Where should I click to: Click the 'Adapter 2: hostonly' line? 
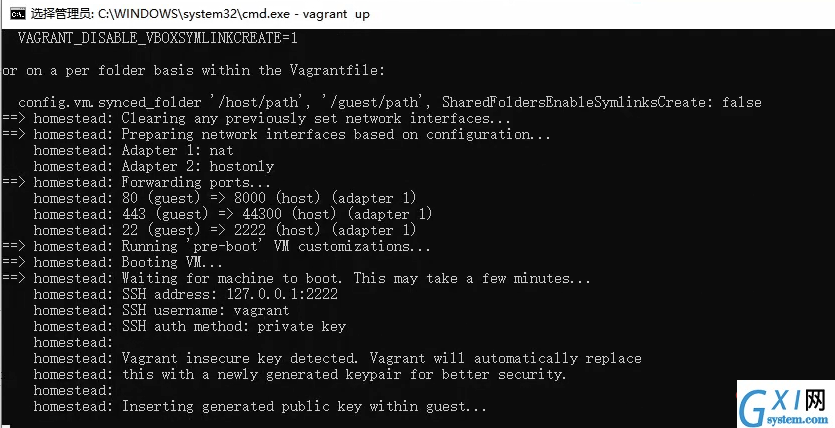154,166
